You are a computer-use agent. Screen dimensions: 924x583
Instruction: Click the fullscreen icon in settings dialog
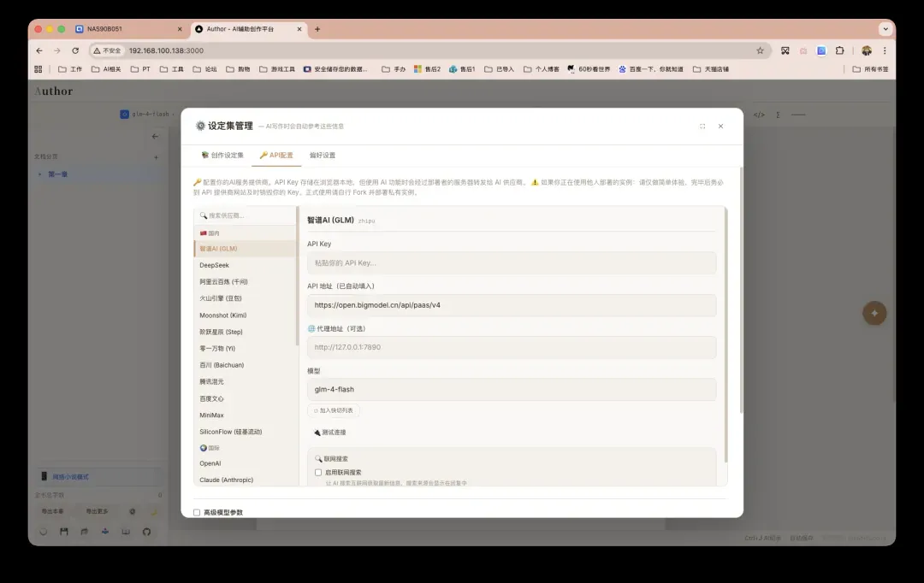pos(702,126)
